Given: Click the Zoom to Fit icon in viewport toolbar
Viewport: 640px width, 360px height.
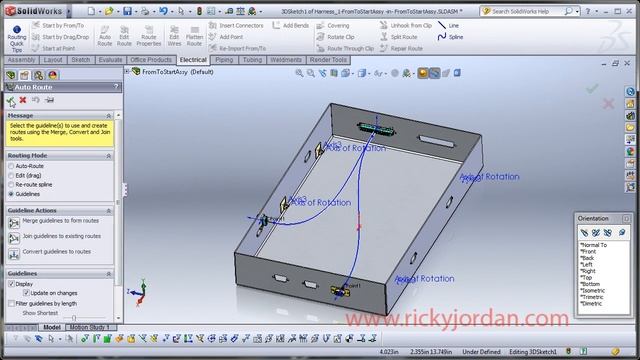Looking at the screenshot, I should tap(299, 73).
